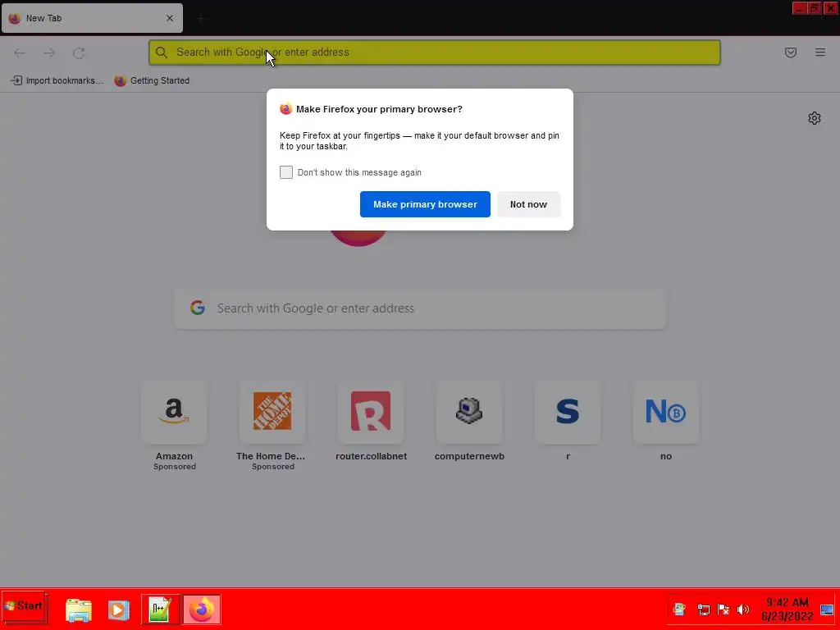Open The Home Depot shortcut tile

(x=272, y=412)
